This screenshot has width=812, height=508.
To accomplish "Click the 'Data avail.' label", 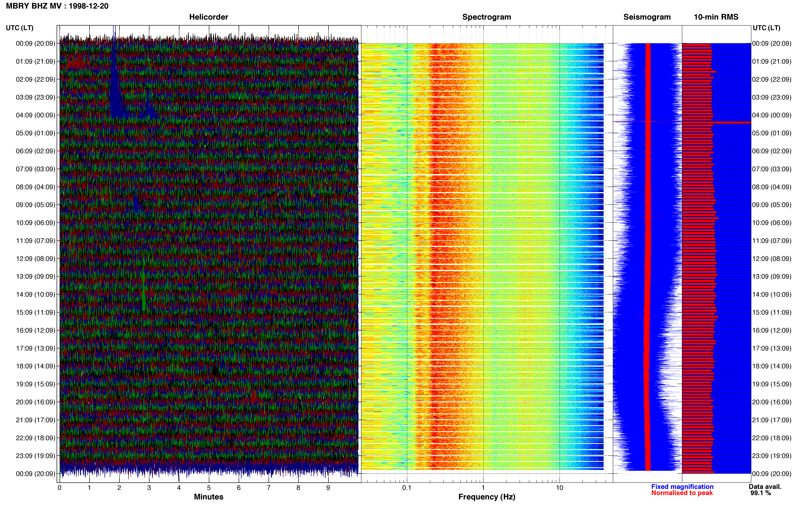I will (x=765, y=486).
